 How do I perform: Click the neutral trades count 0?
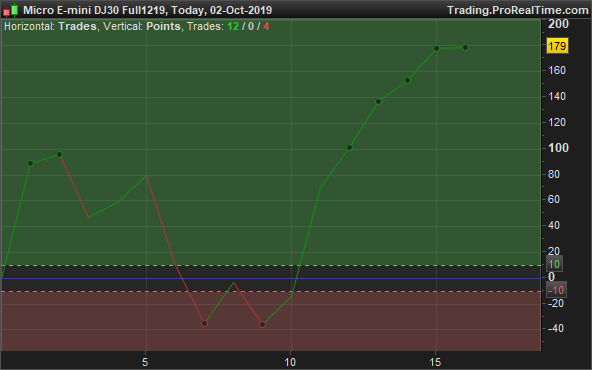(x=251, y=26)
